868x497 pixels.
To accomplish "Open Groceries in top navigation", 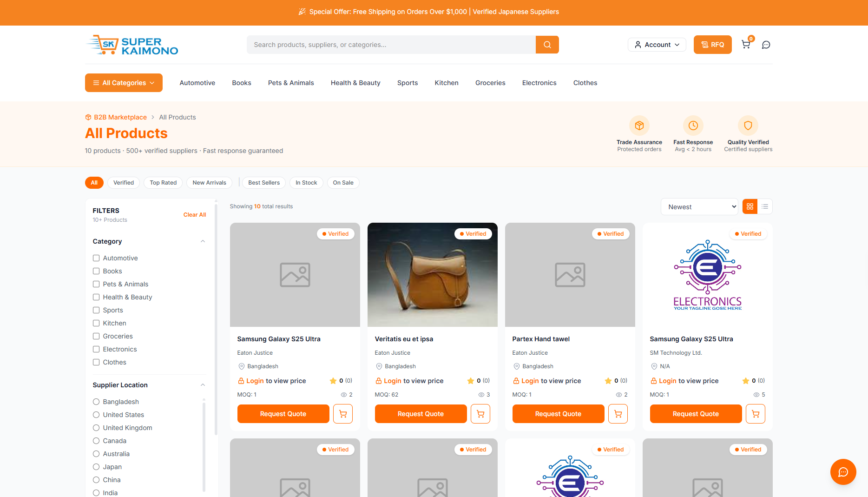I will coord(490,83).
